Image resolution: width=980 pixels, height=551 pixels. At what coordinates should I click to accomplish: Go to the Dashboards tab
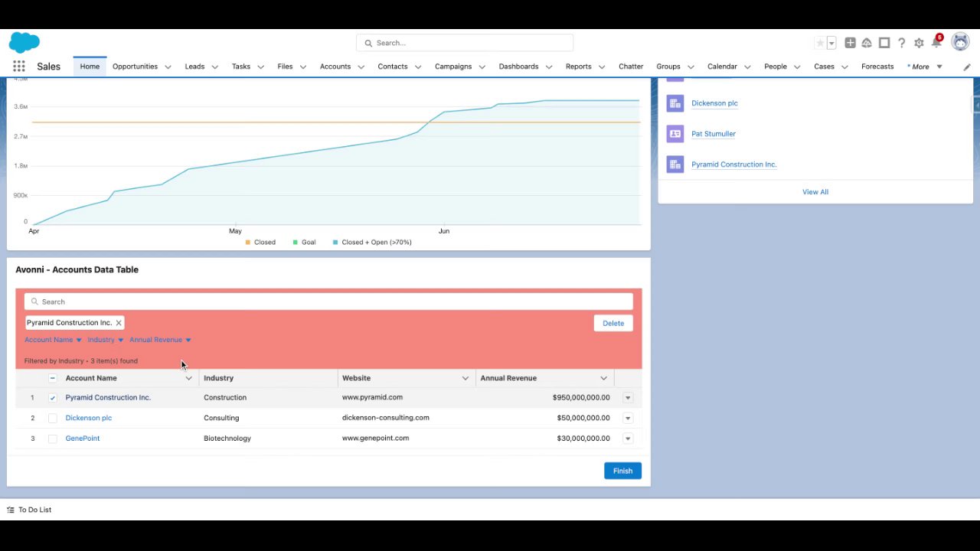click(518, 67)
